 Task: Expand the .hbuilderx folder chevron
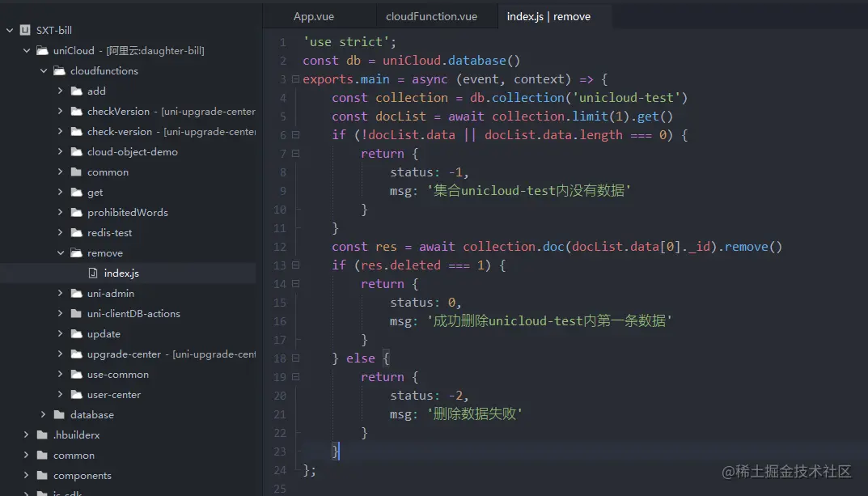pyautogui.click(x=27, y=435)
